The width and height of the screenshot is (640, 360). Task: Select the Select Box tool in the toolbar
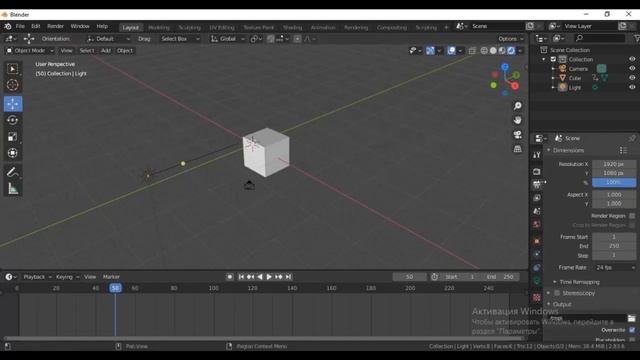point(13,69)
